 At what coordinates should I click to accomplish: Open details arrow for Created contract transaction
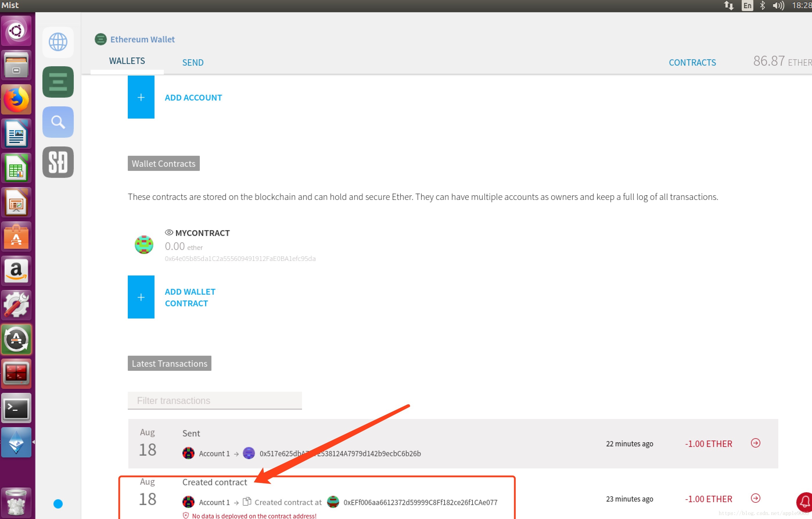755,498
